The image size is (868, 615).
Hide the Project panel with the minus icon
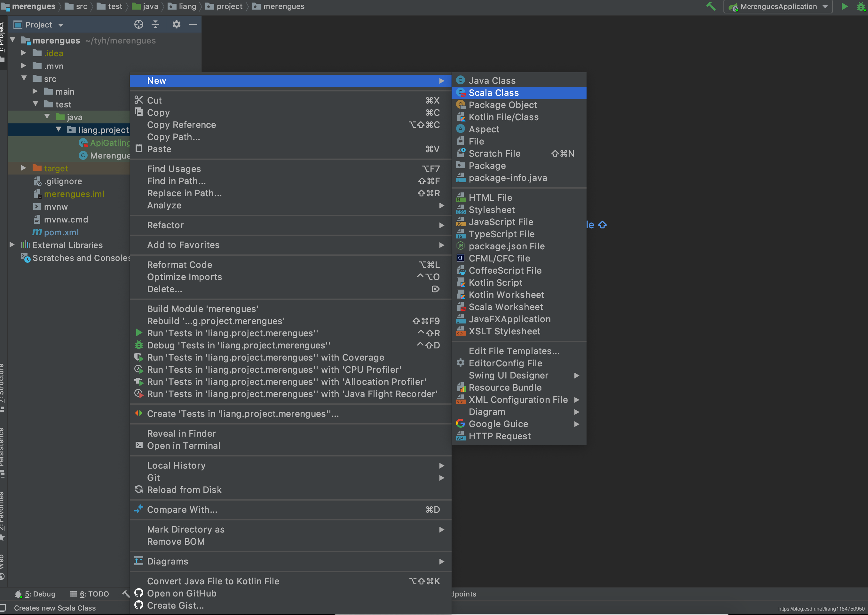[x=193, y=25]
